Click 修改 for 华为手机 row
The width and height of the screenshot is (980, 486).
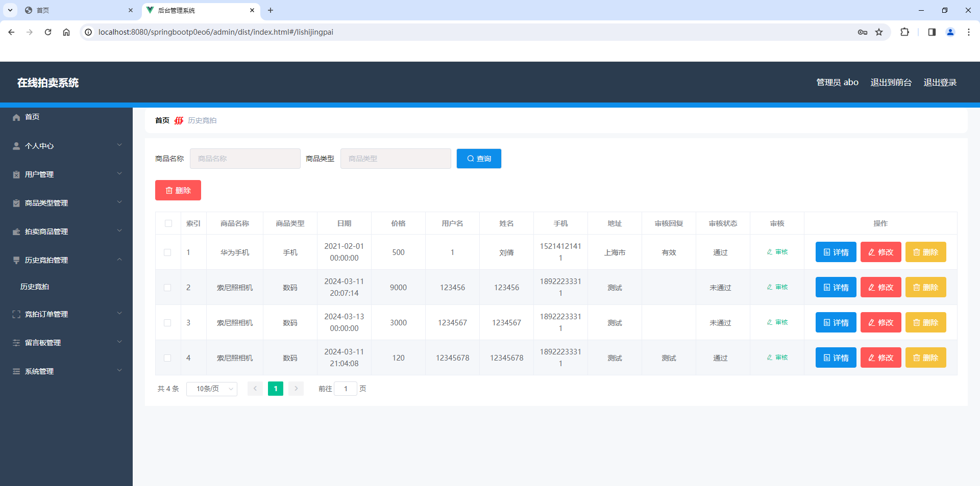(x=880, y=252)
